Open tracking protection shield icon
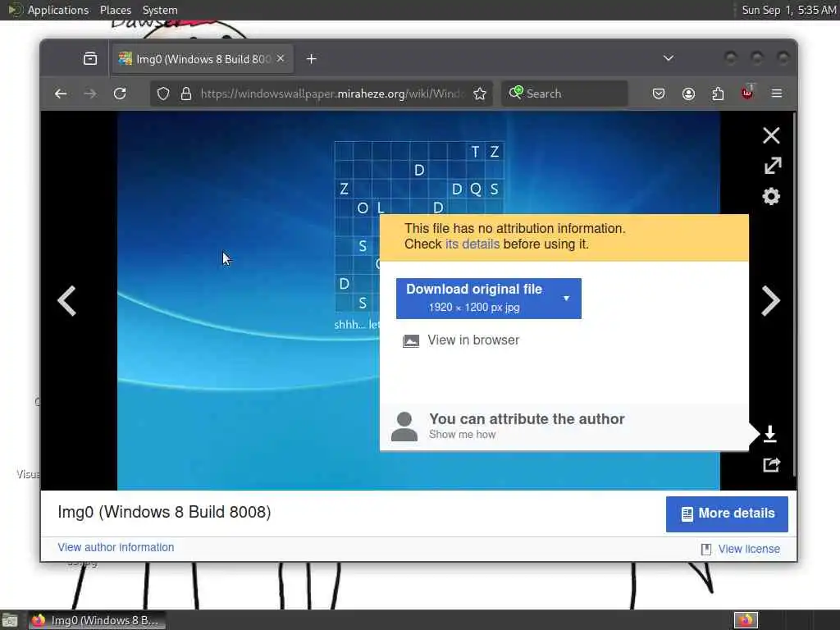Viewport: 840px width, 630px height. 163,94
